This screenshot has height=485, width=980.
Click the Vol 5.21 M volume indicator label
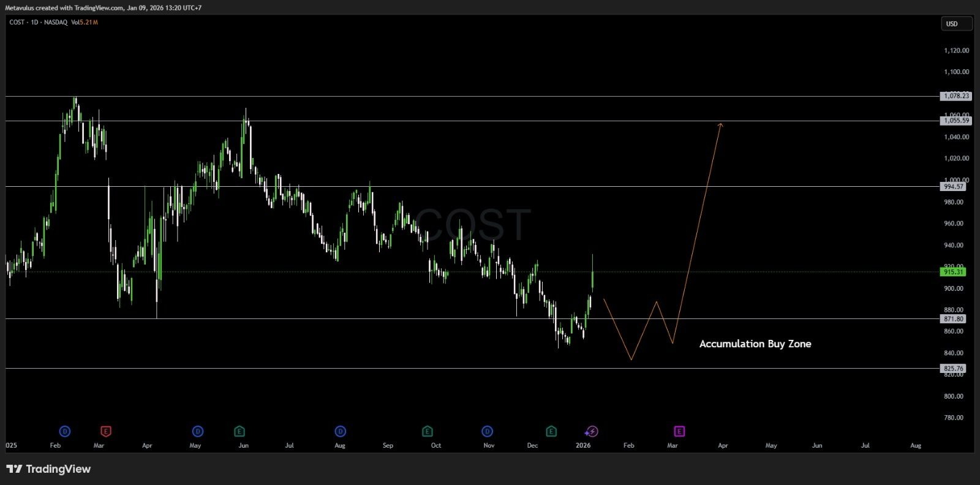click(85, 22)
